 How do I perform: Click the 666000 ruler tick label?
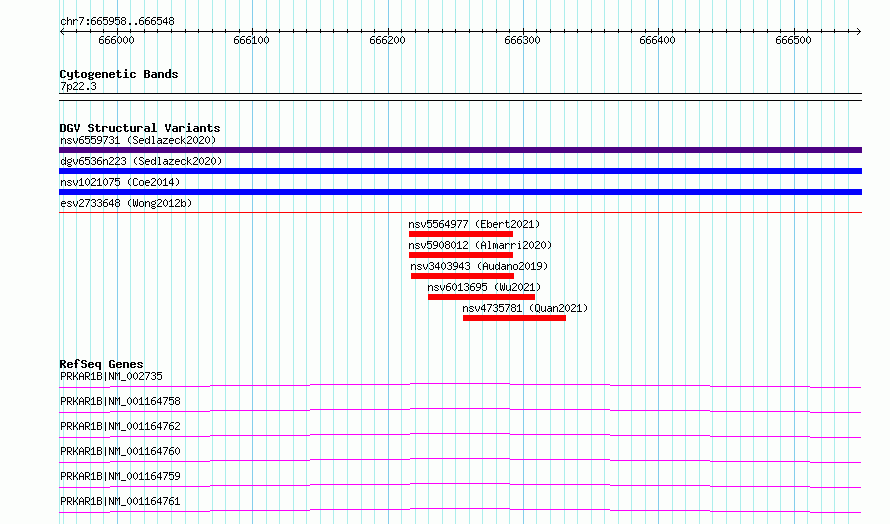pyautogui.click(x=116, y=40)
